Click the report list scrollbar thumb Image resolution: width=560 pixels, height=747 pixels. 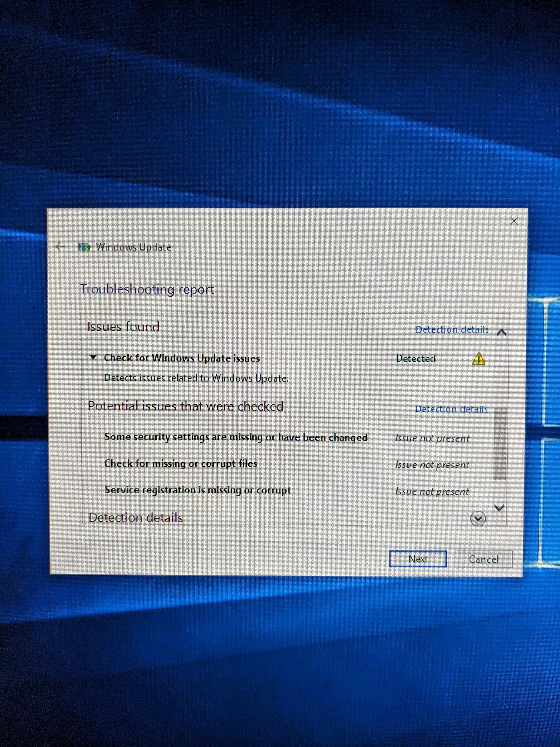500,444
